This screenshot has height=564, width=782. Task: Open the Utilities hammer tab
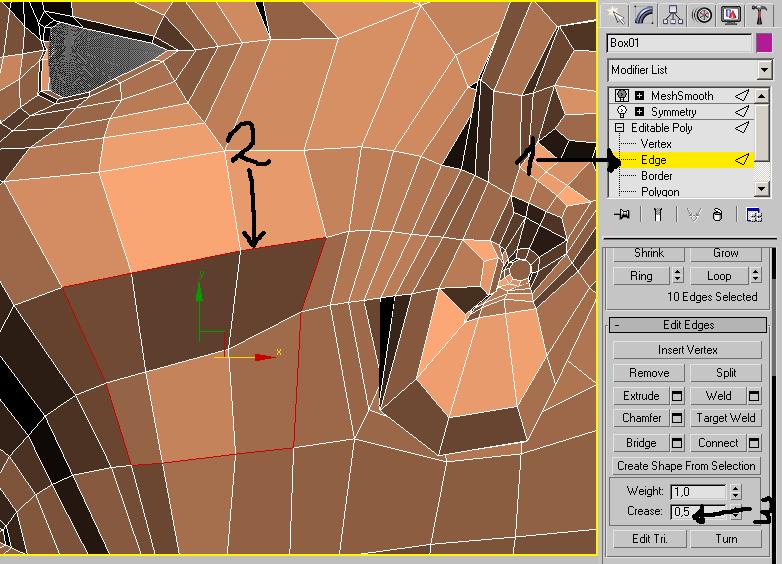pyautogui.click(x=760, y=15)
